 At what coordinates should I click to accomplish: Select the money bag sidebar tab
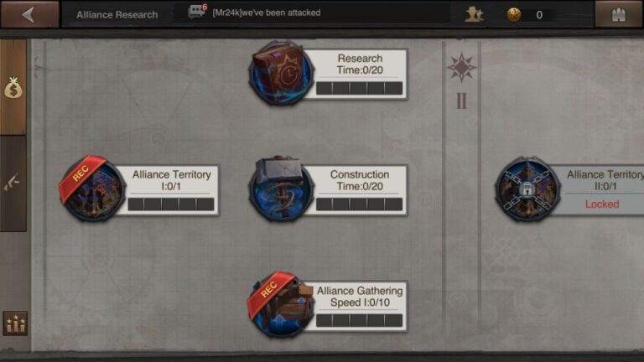coord(13,87)
